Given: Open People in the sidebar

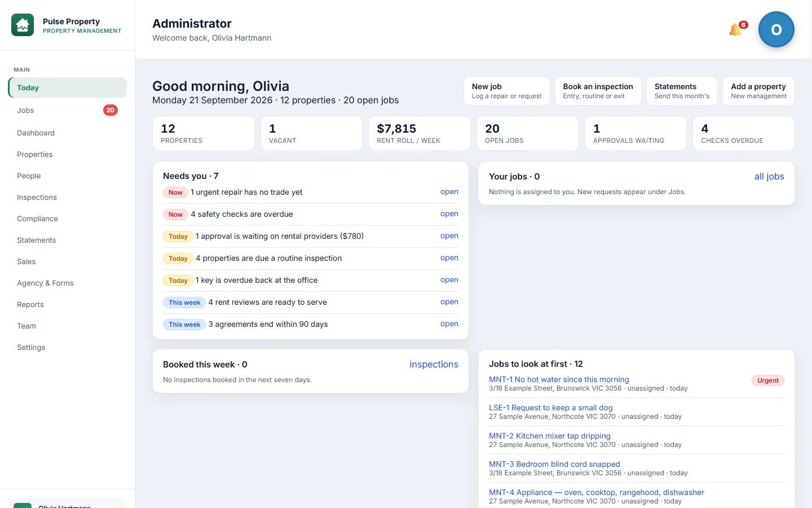Looking at the screenshot, I should click(x=68, y=176).
